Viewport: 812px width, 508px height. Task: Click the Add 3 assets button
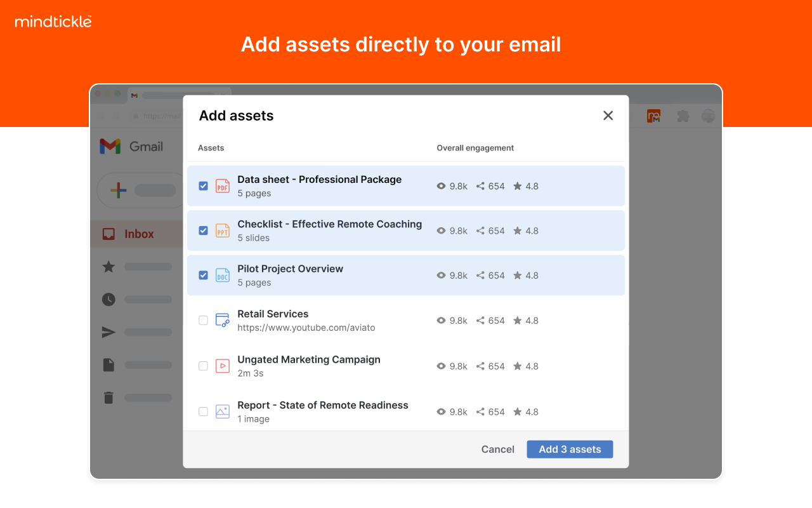click(570, 449)
